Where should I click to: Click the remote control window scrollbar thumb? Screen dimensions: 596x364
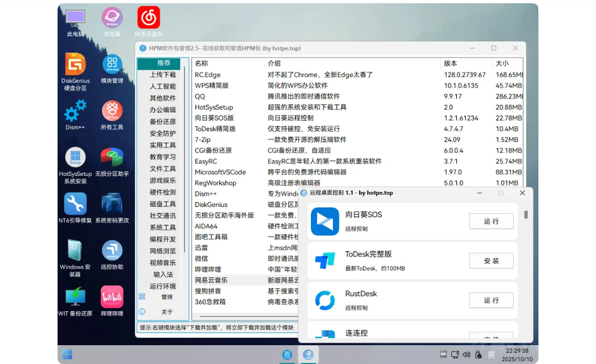(x=526, y=215)
